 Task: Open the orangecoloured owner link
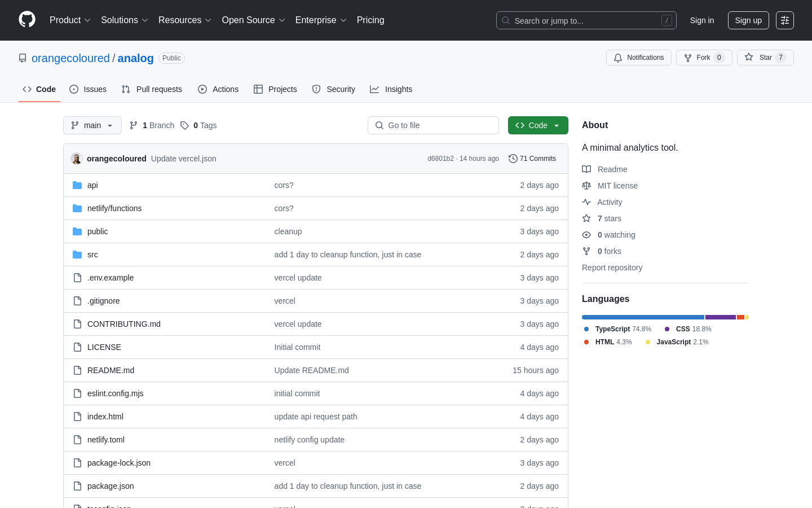[70, 58]
